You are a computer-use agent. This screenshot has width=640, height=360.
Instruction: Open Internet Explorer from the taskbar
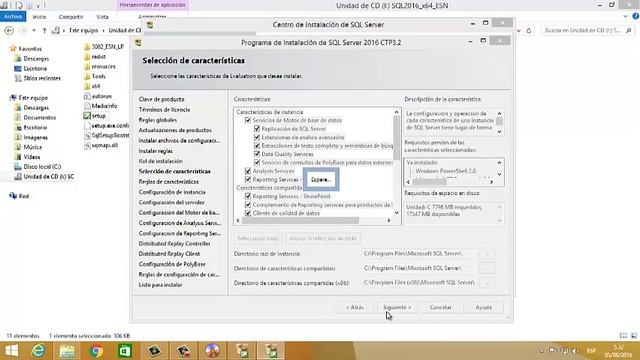coord(38,351)
